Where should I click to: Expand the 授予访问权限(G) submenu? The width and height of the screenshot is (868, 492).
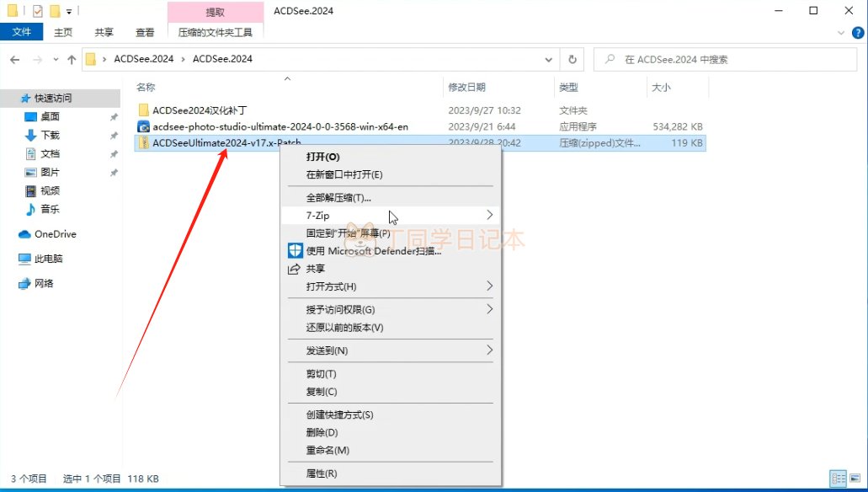tap(391, 310)
